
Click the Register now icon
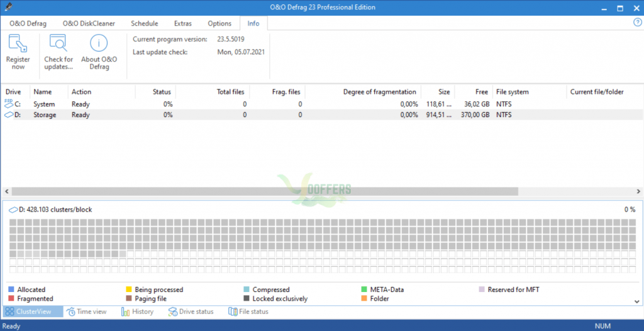pyautogui.click(x=18, y=43)
